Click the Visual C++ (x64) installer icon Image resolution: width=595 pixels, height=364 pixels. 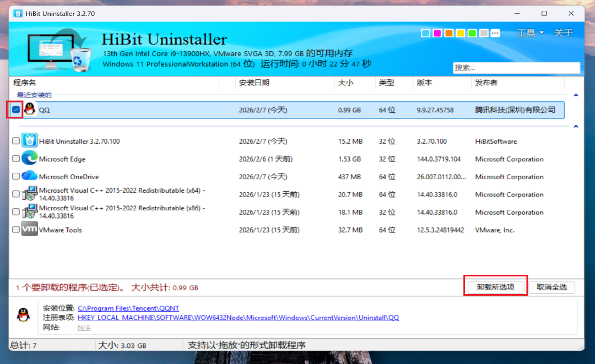(30, 194)
